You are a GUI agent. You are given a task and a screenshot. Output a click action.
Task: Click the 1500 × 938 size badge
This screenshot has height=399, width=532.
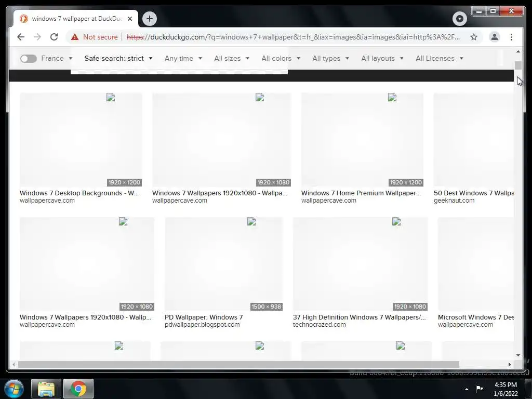click(267, 307)
